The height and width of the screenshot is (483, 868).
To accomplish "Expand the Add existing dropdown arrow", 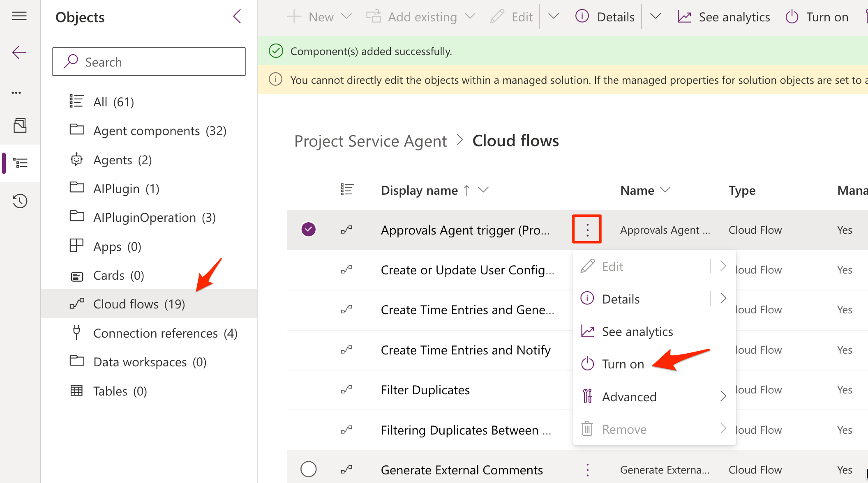I will tap(470, 16).
